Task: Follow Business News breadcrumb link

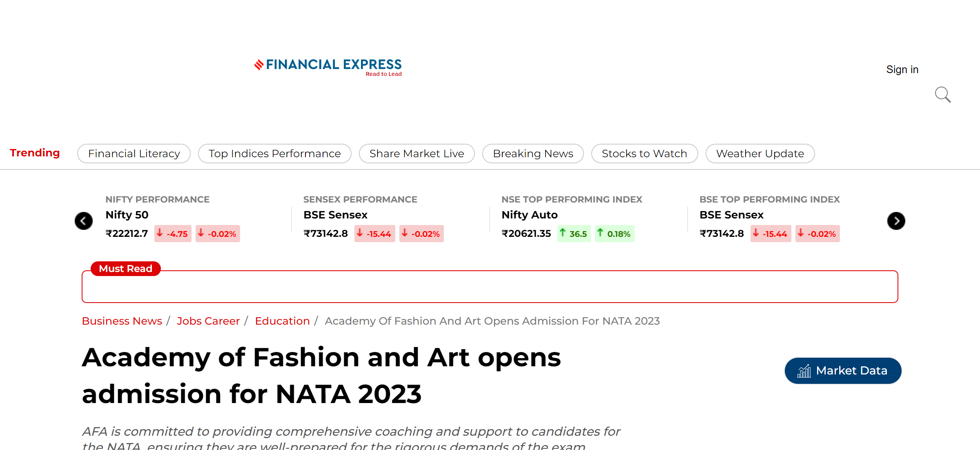Action: click(122, 321)
